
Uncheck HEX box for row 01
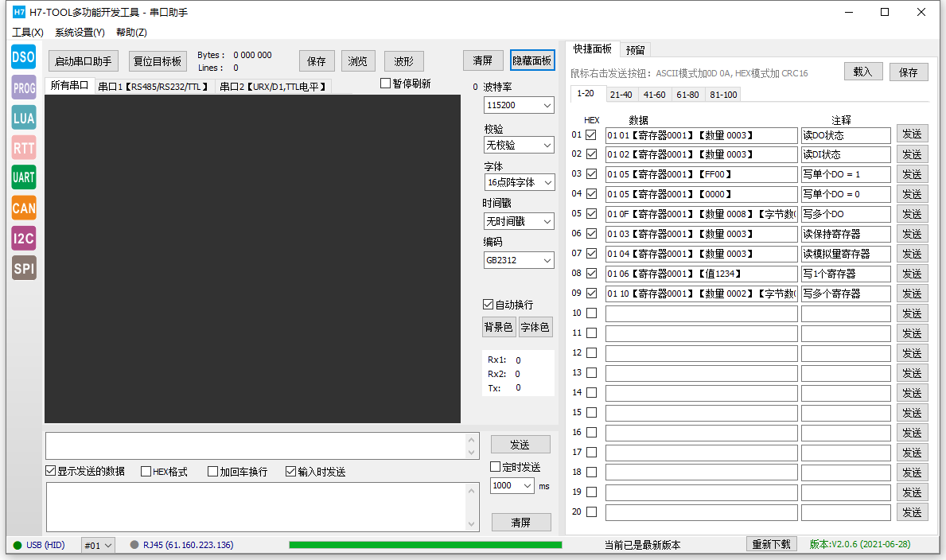tap(591, 135)
